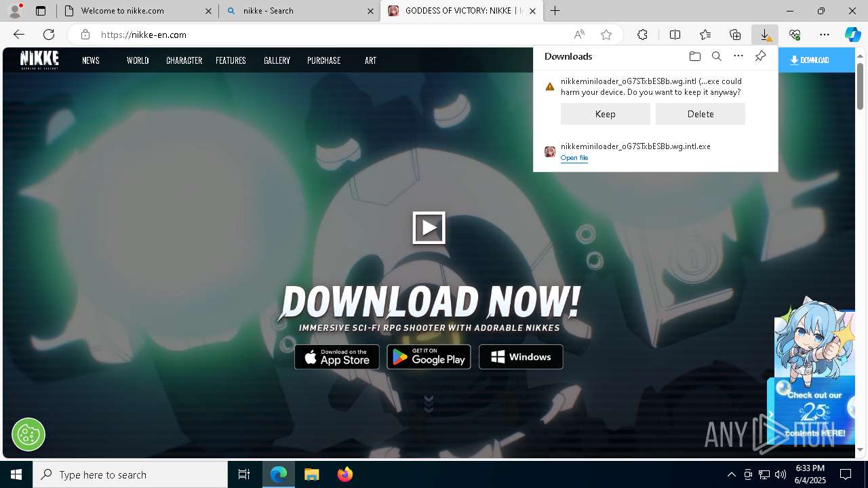Open the downloads folder icon
Viewport: 868px width, 488px height.
pos(694,56)
